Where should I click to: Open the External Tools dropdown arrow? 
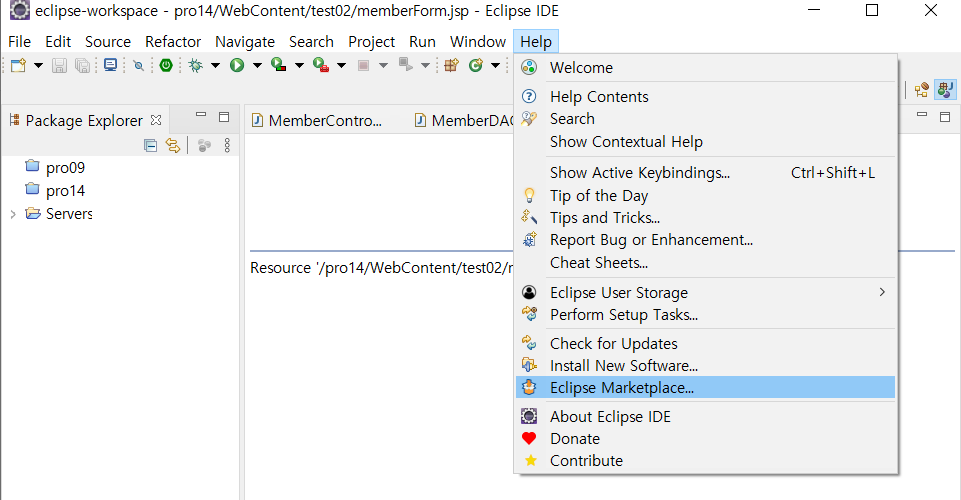coord(341,65)
